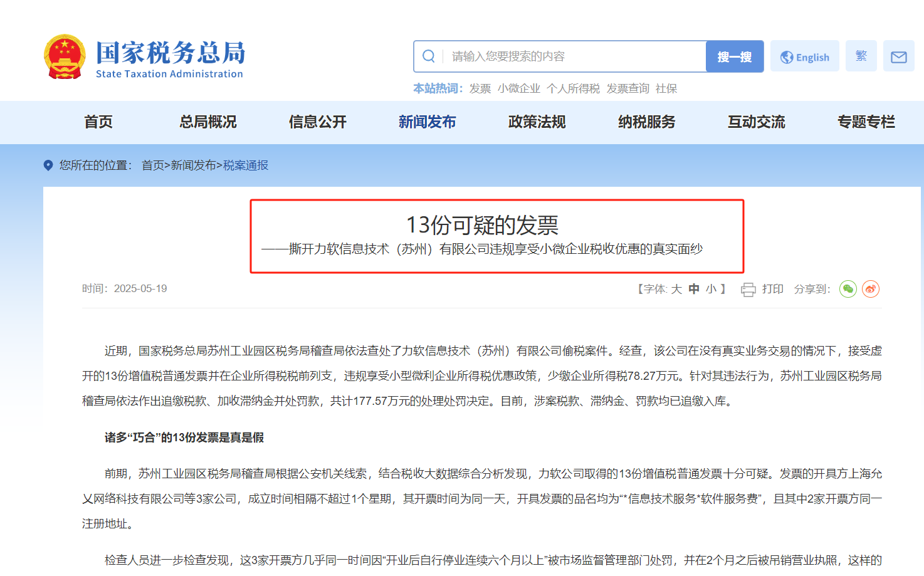The height and width of the screenshot is (576, 924).
Task: Share article via Weibo icon
Action: tap(871, 289)
